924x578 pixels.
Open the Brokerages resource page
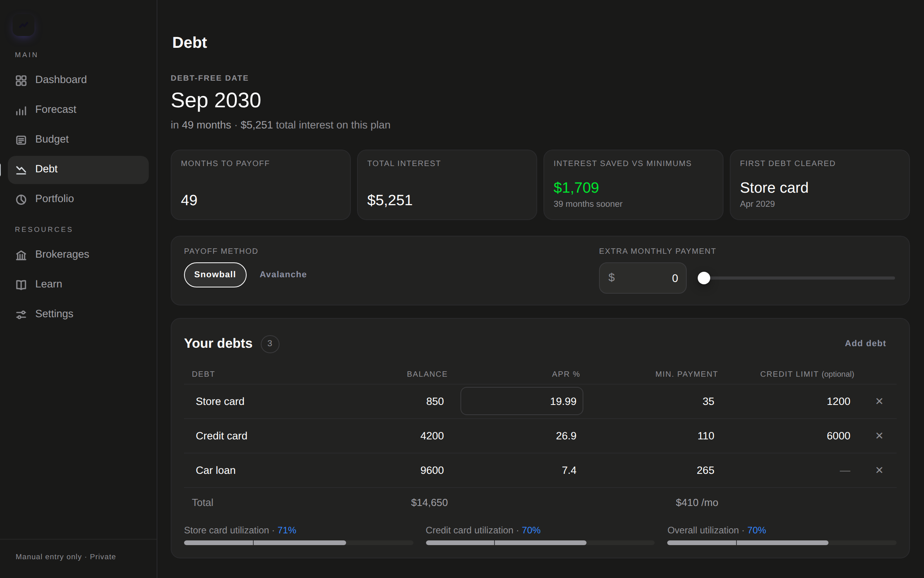pyautogui.click(x=78, y=255)
